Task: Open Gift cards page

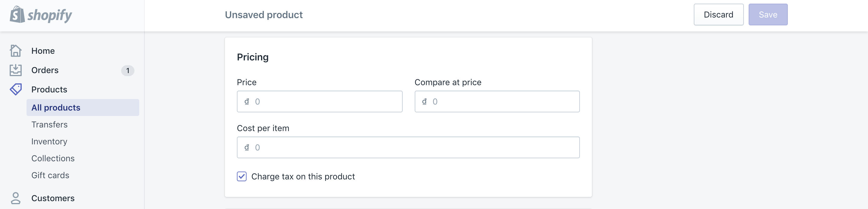Action: click(50, 175)
